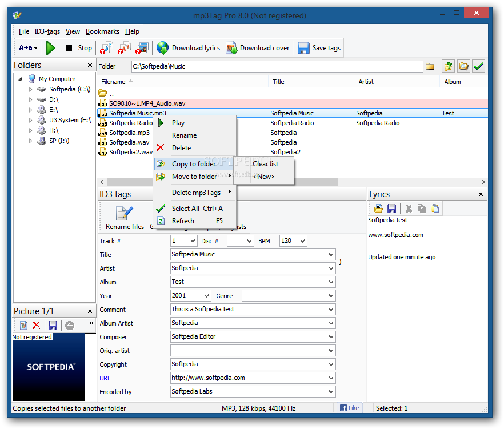Viewport: 504px width, 429px height.
Task: Close the Lyrics panel
Action: (481, 194)
